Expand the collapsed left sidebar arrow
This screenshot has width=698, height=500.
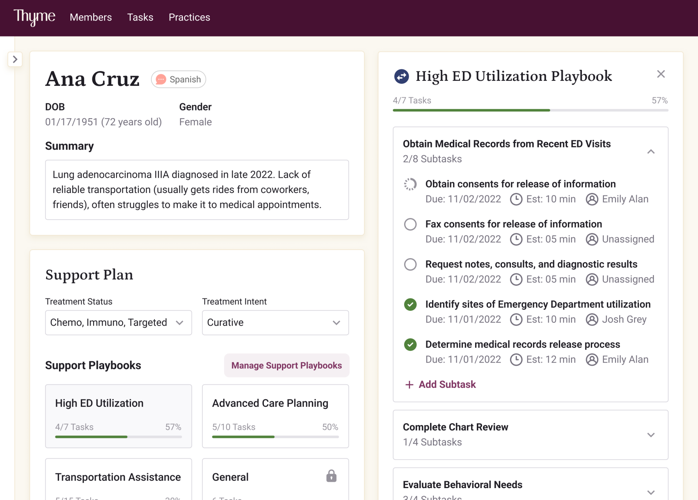click(x=15, y=59)
